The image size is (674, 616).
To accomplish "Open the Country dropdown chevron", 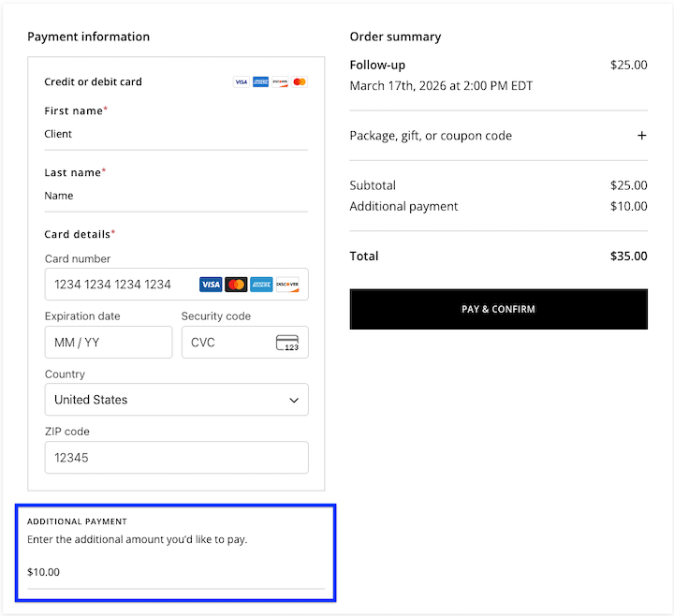I will pos(294,401).
